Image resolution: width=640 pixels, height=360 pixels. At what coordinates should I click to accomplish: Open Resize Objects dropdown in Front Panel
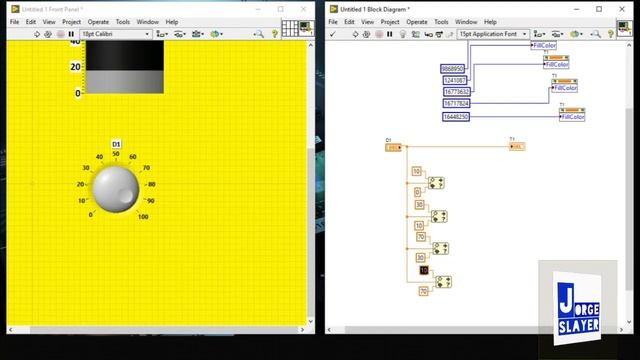[198, 34]
